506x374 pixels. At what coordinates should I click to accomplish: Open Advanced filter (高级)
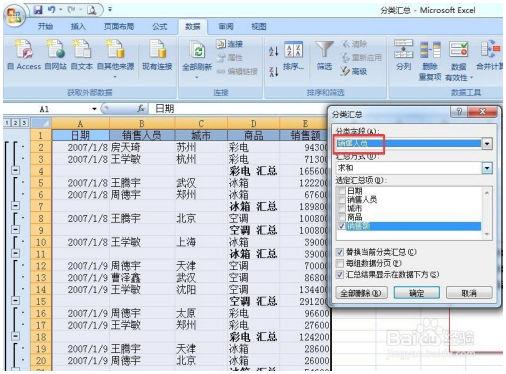click(x=354, y=71)
